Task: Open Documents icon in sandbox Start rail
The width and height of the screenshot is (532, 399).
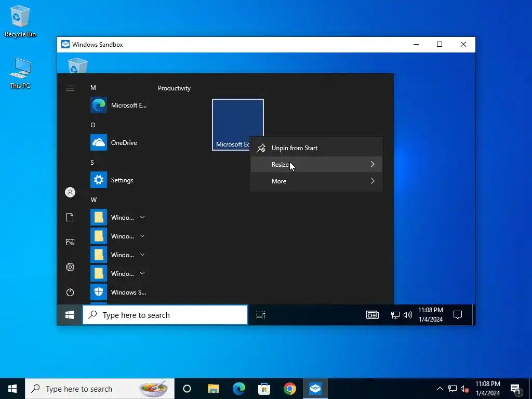Action: click(70, 217)
